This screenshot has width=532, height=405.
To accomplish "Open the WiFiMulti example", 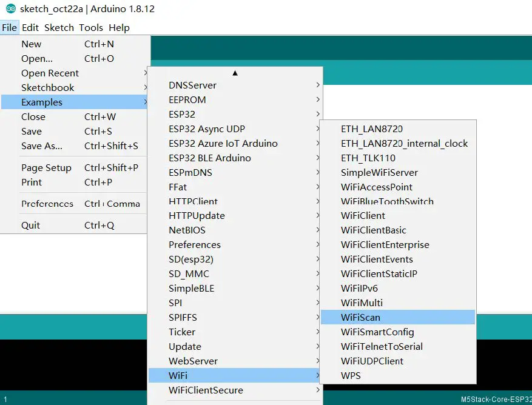I will pos(398,303).
